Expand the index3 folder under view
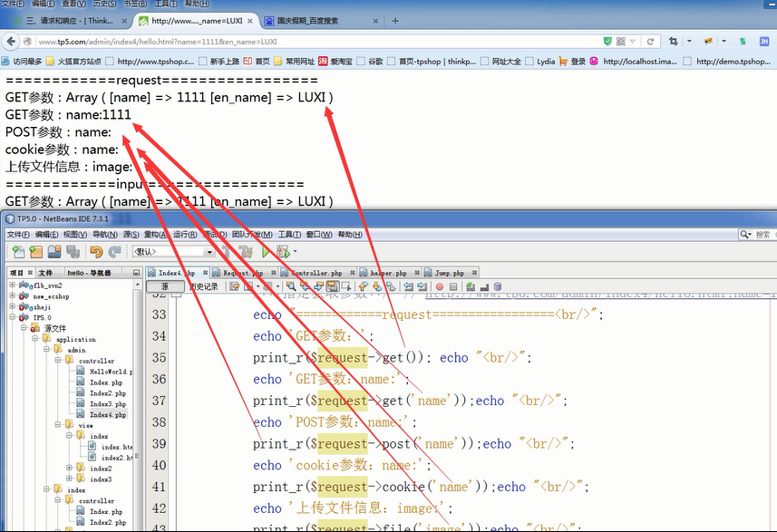 pyautogui.click(x=70, y=479)
